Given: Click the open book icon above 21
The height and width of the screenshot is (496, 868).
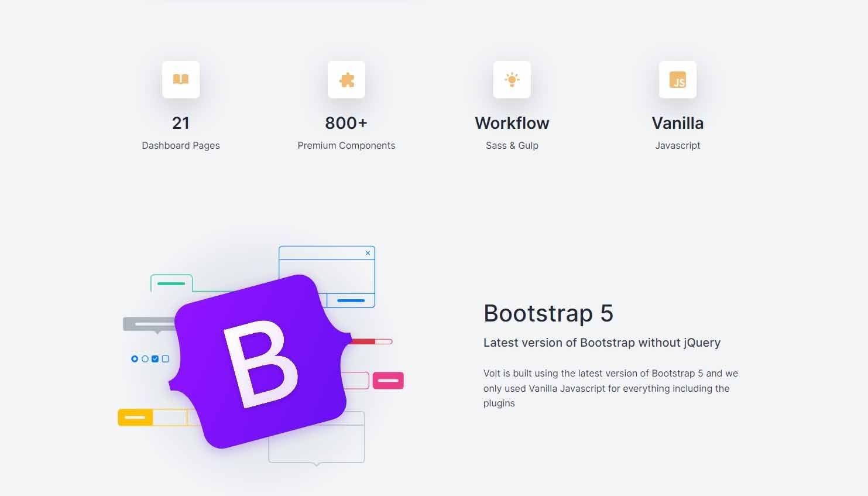Looking at the screenshot, I should click(x=181, y=79).
